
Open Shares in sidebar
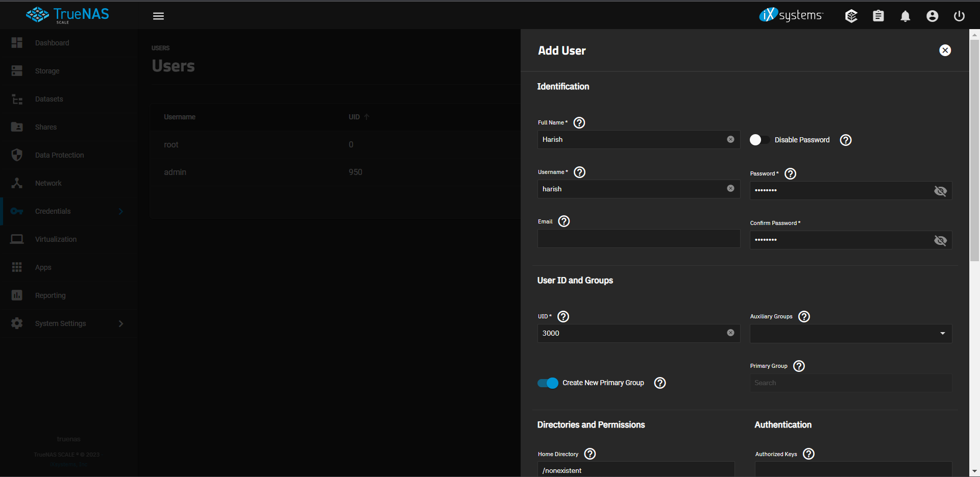pyautogui.click(x=68, y=127)
